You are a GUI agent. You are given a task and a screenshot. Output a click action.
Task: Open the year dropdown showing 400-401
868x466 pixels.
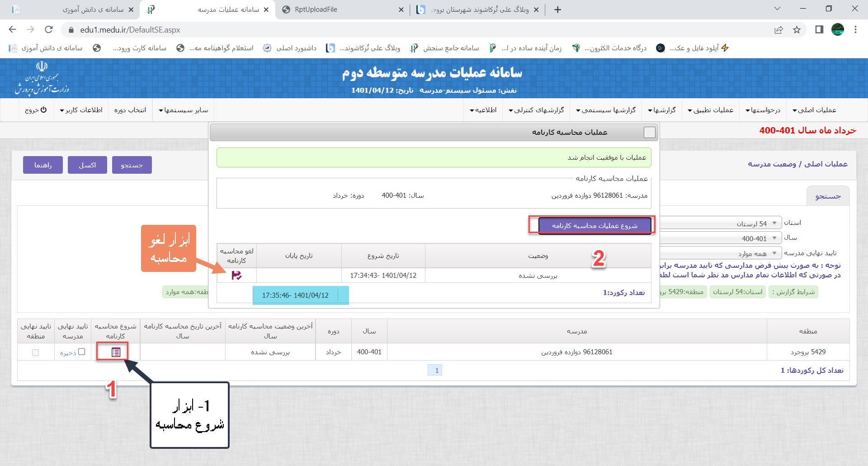pyautogui.click(x=720, y=238)
